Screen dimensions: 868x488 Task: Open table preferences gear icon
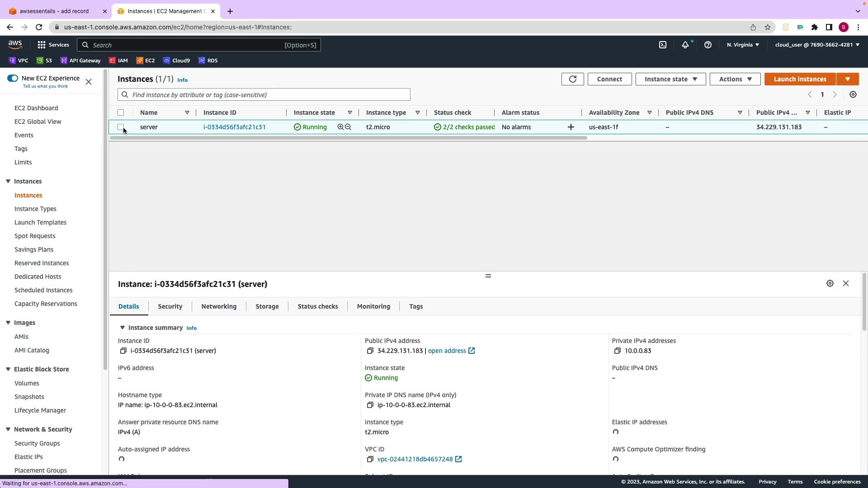pos(853,95)
